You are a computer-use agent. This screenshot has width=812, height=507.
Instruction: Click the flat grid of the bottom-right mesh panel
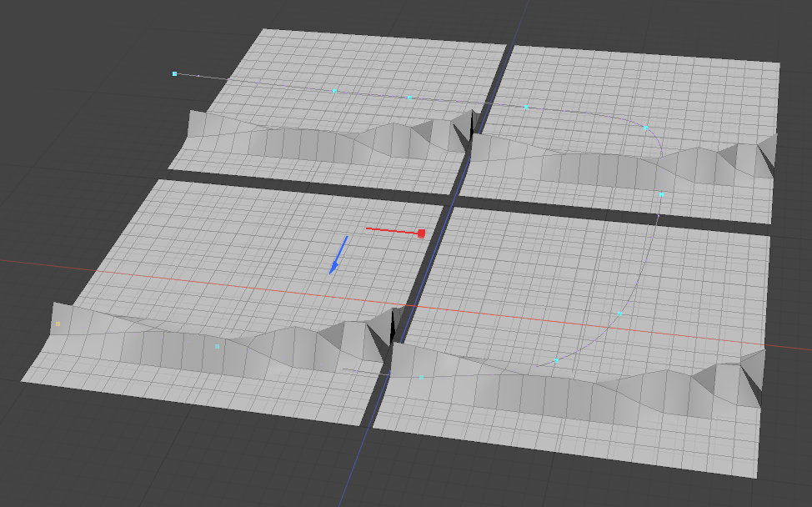[x=534, y=275]
